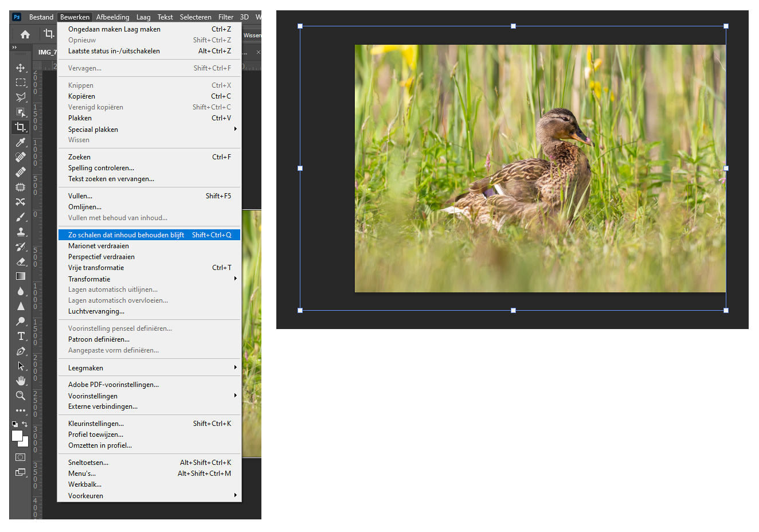Reset to default foreground/background colors
The width and height of the screenshot is (759, 532).
tap(15, 424)
